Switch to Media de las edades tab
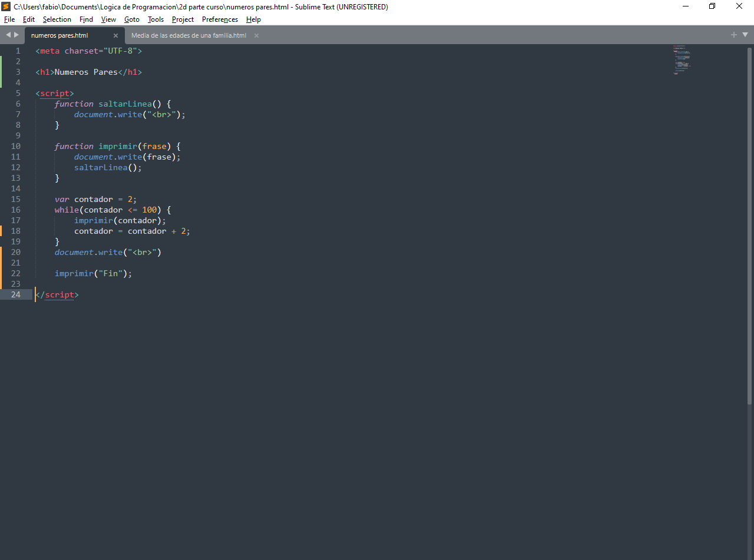 click(188, 35)
